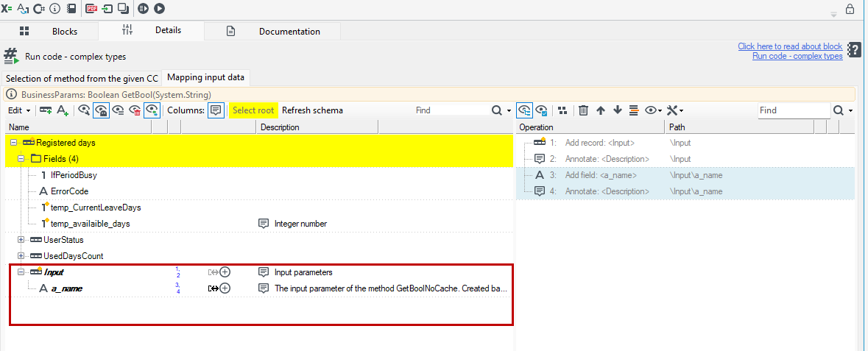Click the plus circle icon on Input row

pyautogui.click(x=225, y=272)
